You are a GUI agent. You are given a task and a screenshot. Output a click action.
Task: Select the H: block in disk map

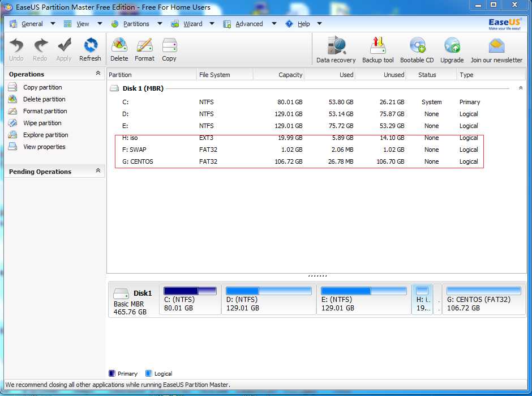pyautogui.click(x=422, y=300)
